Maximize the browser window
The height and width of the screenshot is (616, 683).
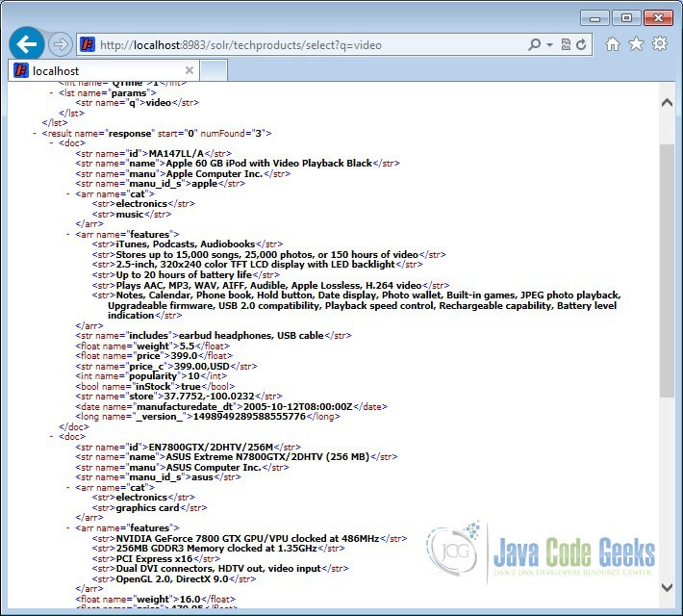click(x=626, y=18)
